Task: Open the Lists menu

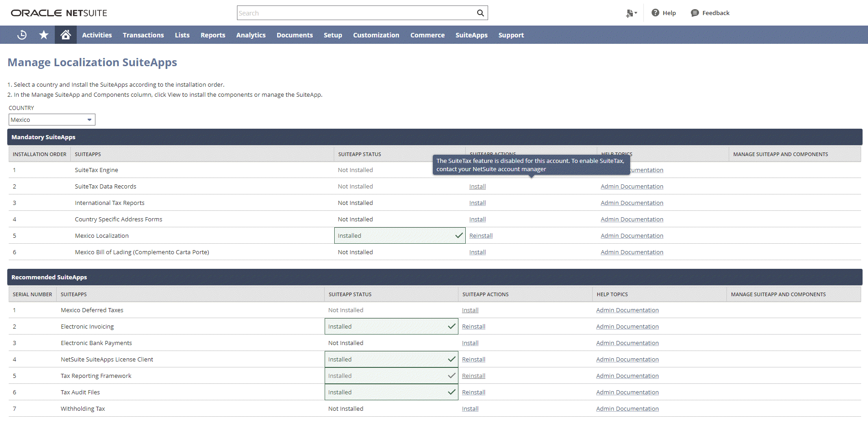Action: tap(182, 35)
